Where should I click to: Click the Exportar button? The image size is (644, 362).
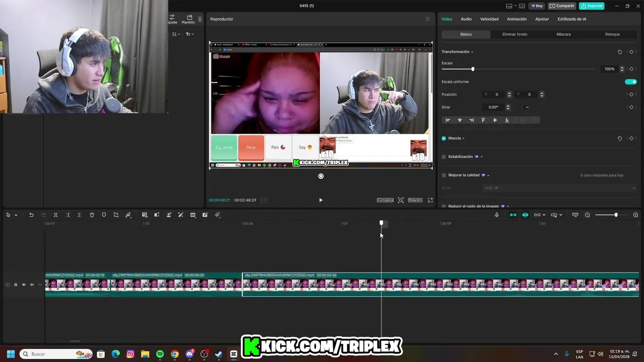[591, 6]
